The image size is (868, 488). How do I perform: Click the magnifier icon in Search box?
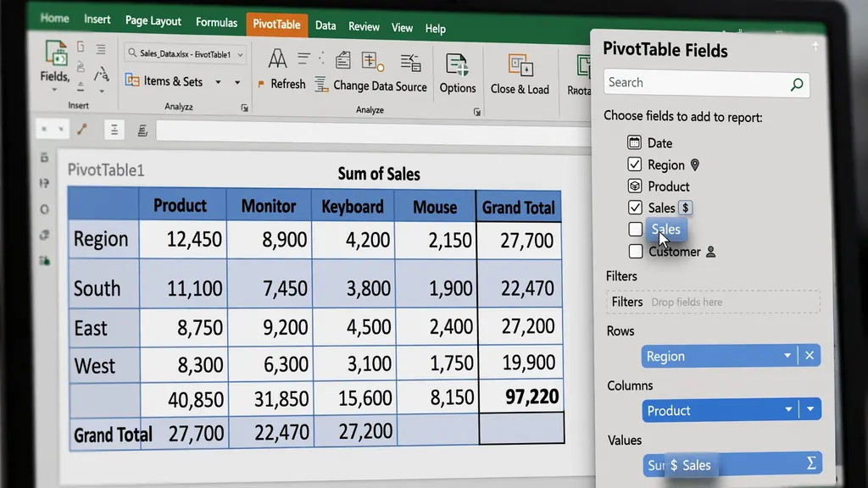pyautogui.click(x=797, y=85)
